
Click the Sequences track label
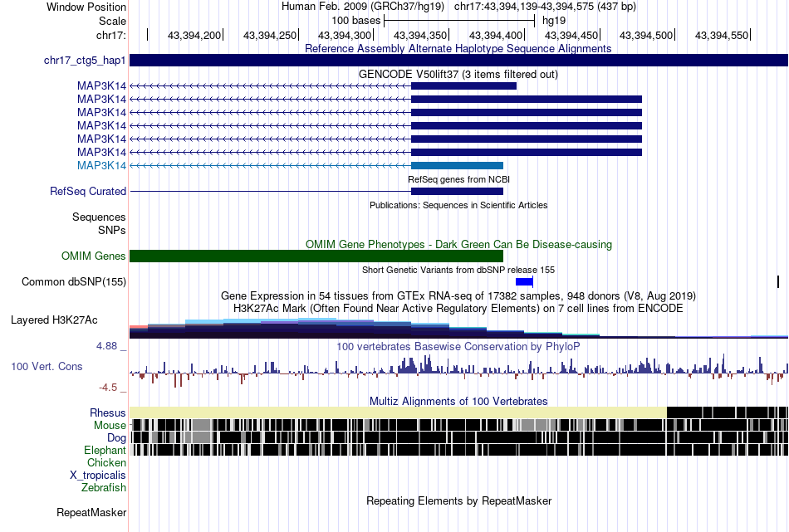[99, 217]
